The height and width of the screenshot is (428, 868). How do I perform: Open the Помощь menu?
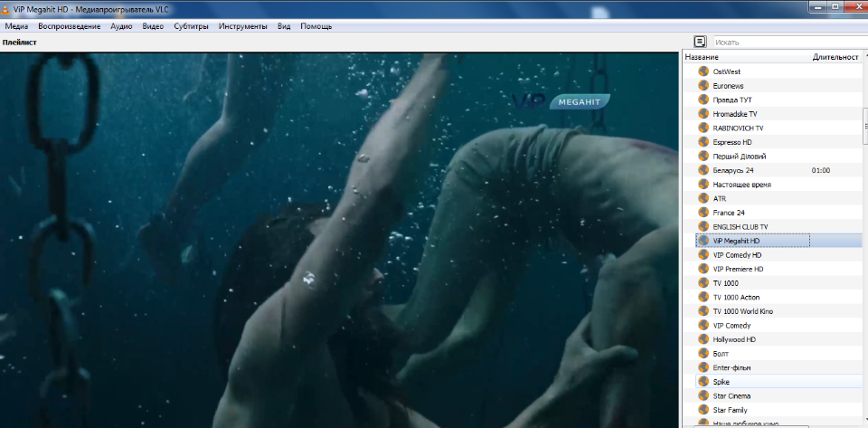tap(316, 26)
